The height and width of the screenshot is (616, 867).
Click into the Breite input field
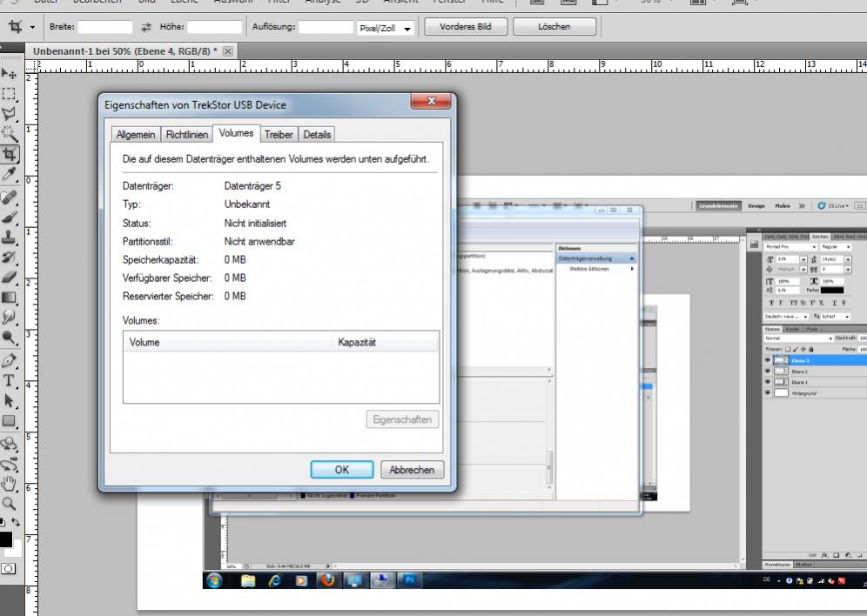[105, 26]
